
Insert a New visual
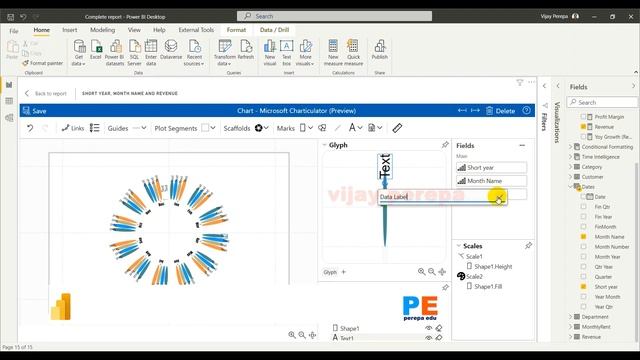pos(270,52)
